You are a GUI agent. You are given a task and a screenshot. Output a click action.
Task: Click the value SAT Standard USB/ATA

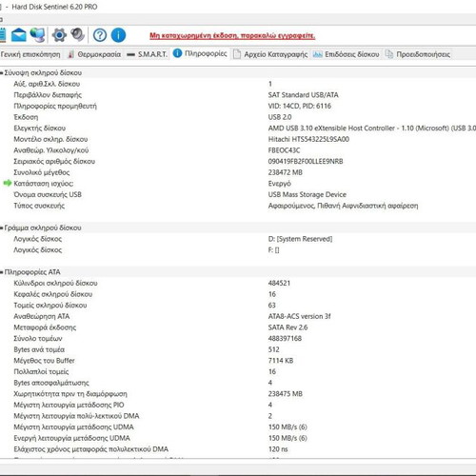[x=303, y=95]
